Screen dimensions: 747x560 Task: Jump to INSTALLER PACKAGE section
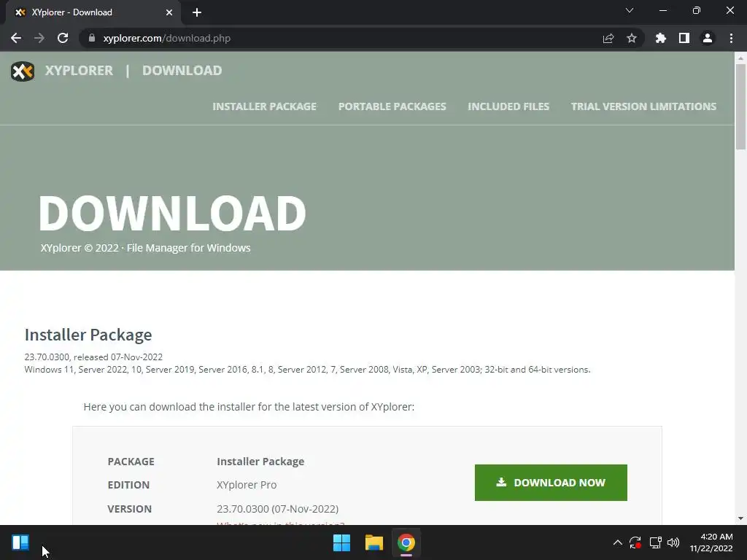(x=264, y=106)
